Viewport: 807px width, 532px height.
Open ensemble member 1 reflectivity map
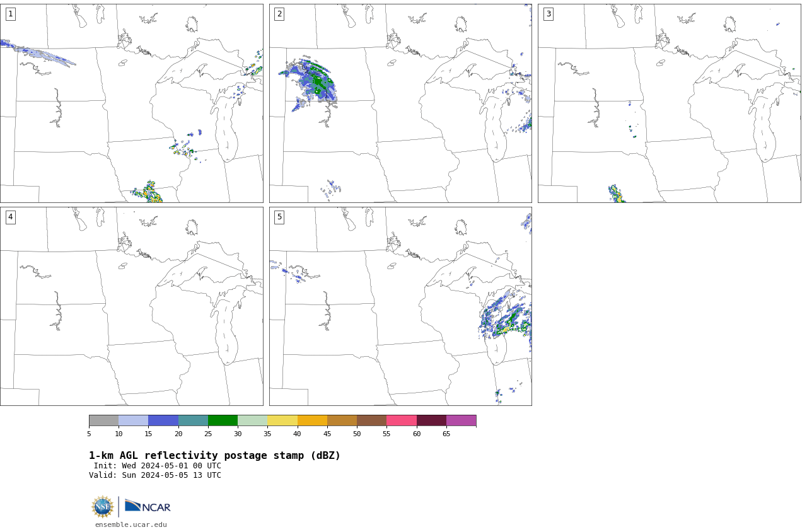[131, 103]
